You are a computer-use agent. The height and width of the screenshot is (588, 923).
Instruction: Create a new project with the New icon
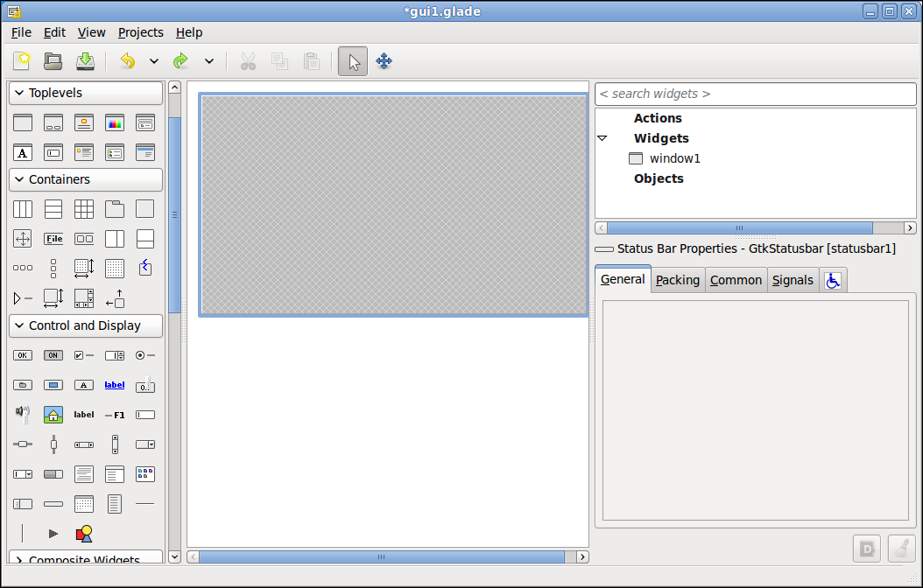[23, 61]
